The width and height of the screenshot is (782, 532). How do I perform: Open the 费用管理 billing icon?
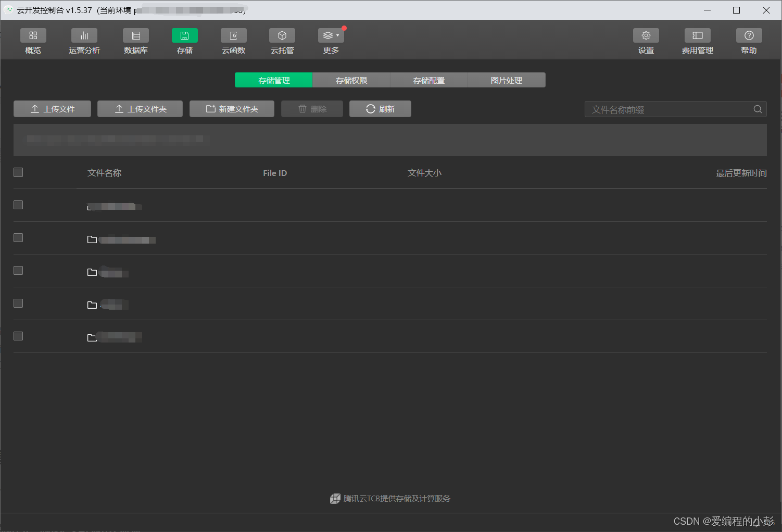pos(698,35)
